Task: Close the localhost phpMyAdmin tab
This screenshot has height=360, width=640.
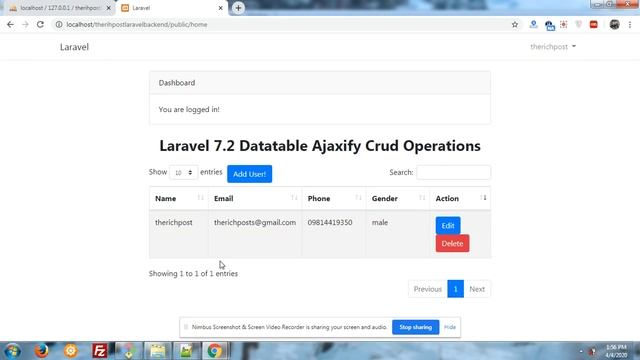Action: (109, 8)
